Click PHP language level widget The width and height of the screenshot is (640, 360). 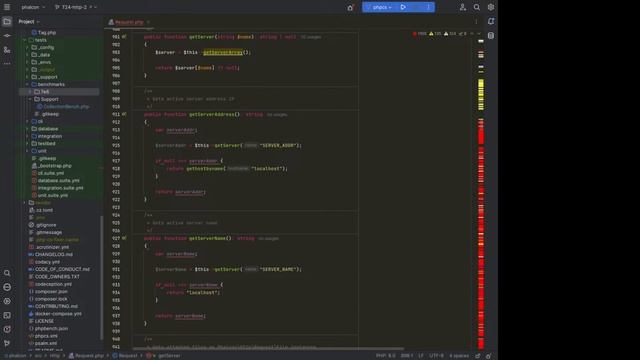tap(386, 356)
